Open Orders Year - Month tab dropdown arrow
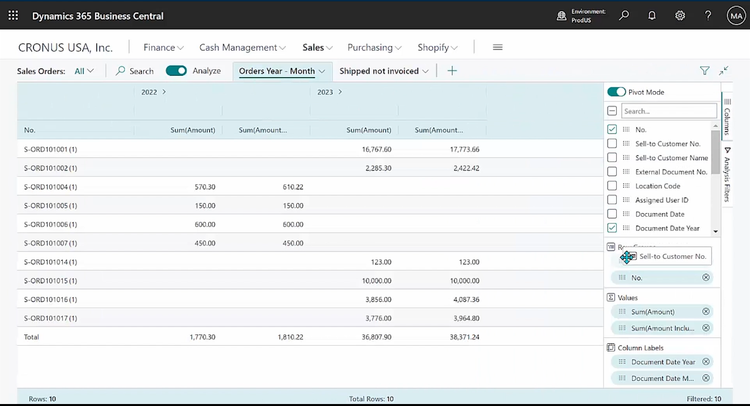The image size is (750, 406). [322, 71]
